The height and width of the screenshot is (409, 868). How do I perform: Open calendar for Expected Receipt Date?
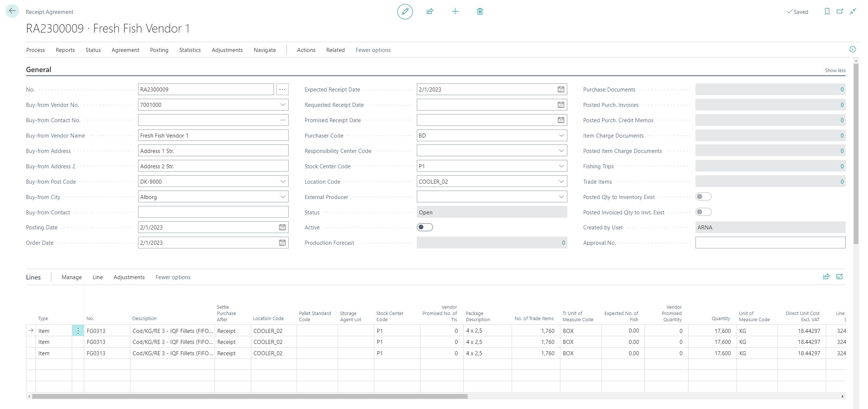click(x=561, y=90)
